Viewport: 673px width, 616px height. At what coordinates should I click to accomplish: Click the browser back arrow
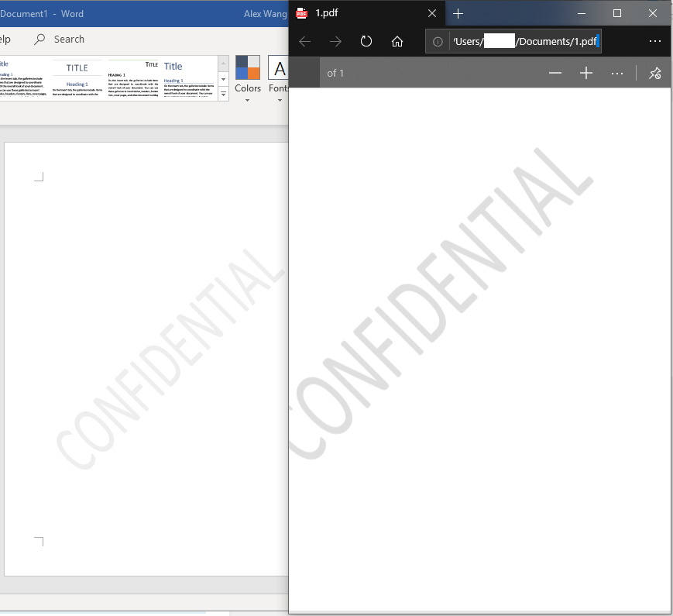[x=304, y=42]
